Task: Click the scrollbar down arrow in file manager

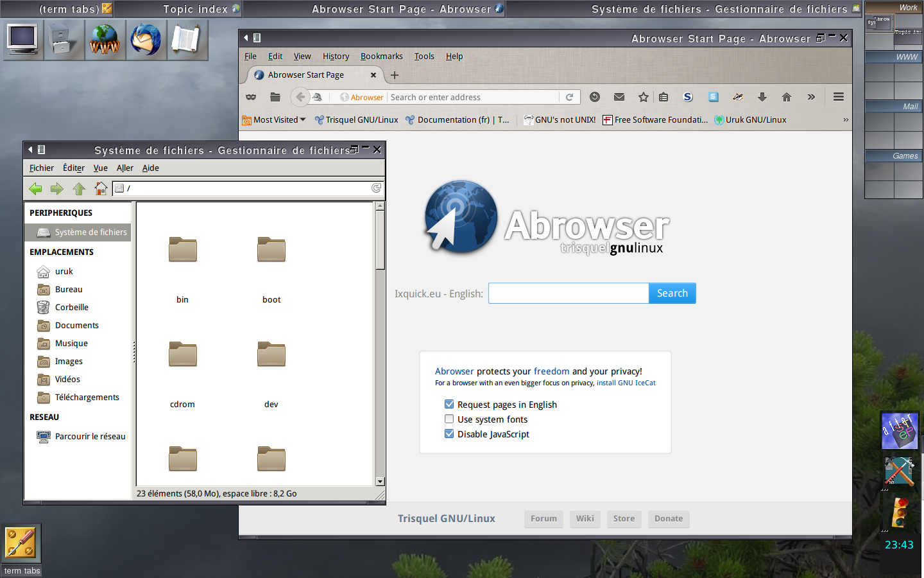Action: tap(380, 482)
